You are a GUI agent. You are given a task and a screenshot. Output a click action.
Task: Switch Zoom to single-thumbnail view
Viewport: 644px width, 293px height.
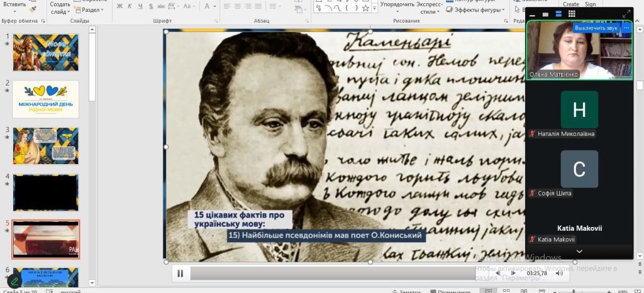pos(545,14)
